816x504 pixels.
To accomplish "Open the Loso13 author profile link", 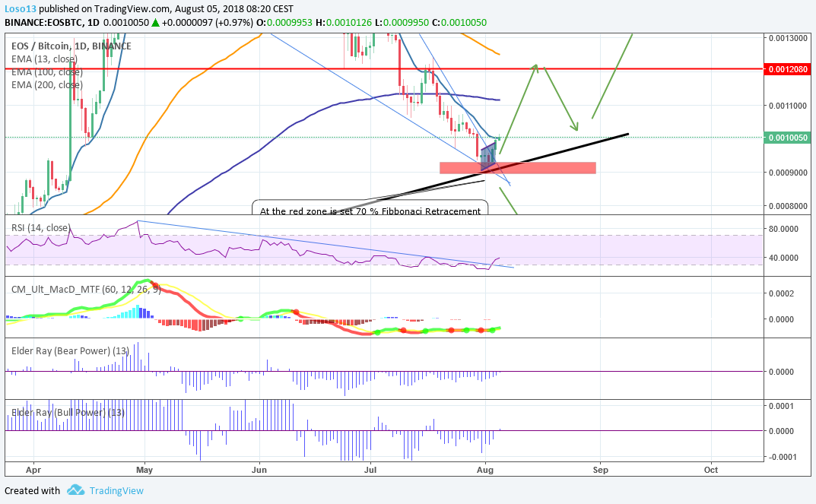I will tap(21, 9).
